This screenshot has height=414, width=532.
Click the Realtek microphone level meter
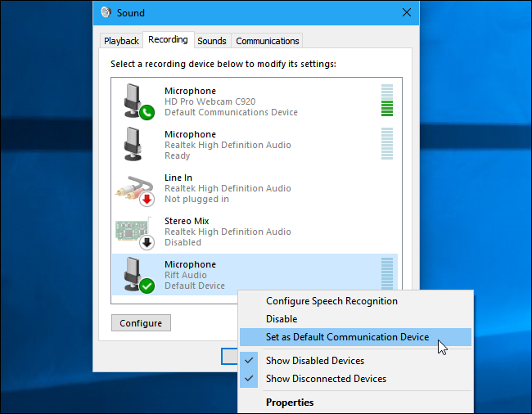[387, 144]
